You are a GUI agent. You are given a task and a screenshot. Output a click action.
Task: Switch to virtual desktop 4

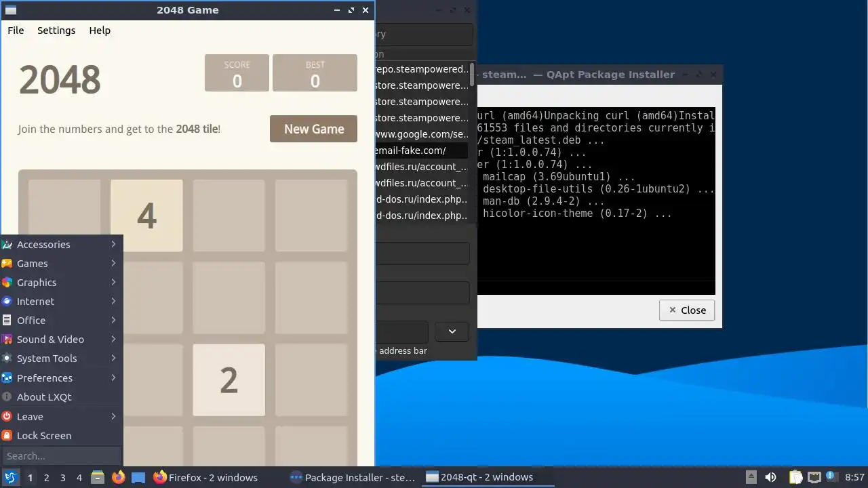[79, 478]
